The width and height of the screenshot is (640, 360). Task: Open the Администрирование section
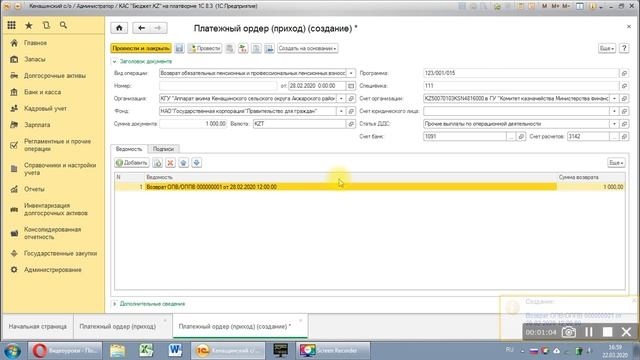(x=53, y=270)
